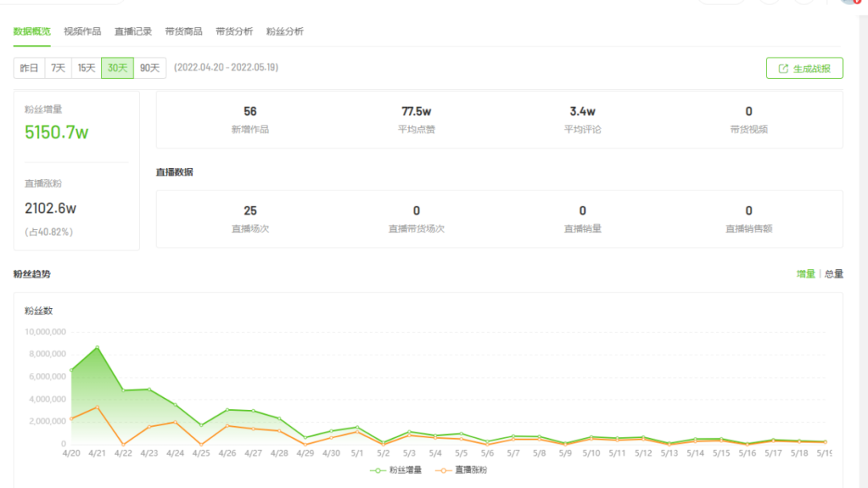The image size is (868, 488).
Task: Click the 5150.7w 粉丝增量 figure
Action: click(x=56, y=133)
